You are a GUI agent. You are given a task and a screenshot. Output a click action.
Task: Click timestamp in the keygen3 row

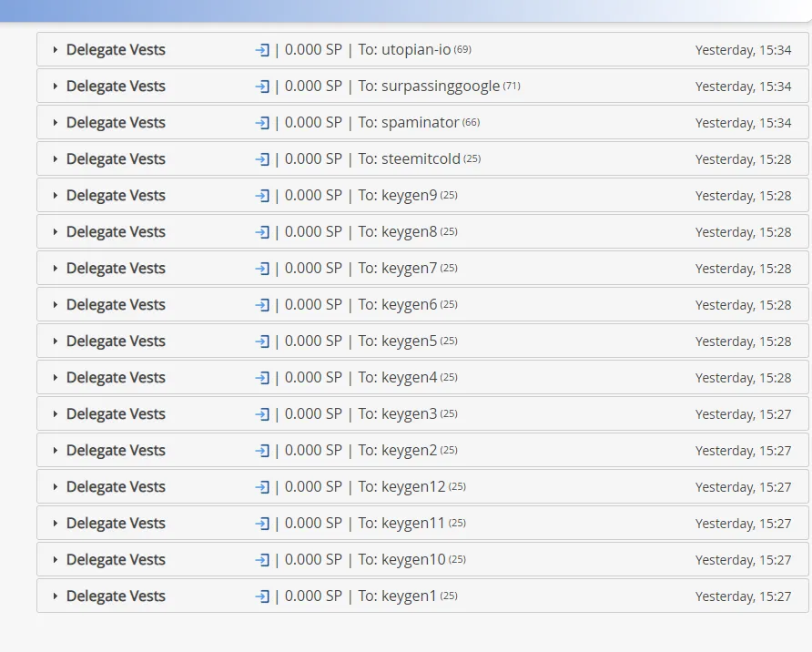tap(743, 414)
